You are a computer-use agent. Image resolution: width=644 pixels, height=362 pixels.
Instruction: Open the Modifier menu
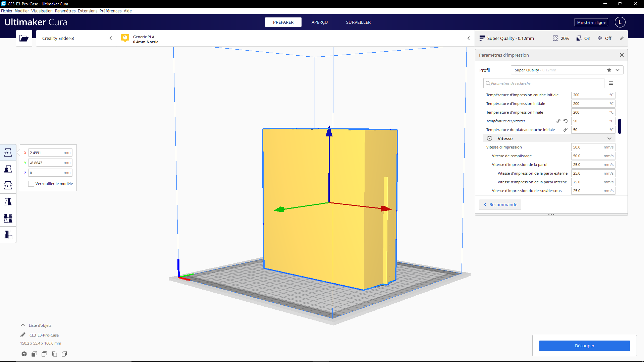tap(22, 11)
